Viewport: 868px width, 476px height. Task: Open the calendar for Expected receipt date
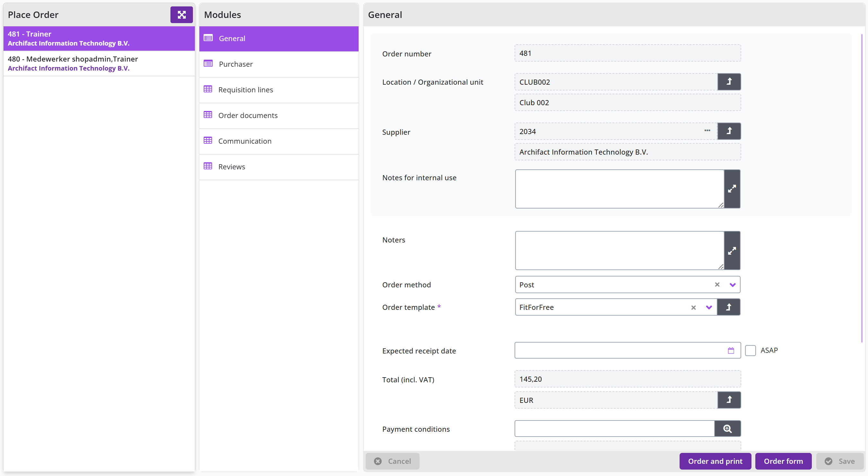731,351
